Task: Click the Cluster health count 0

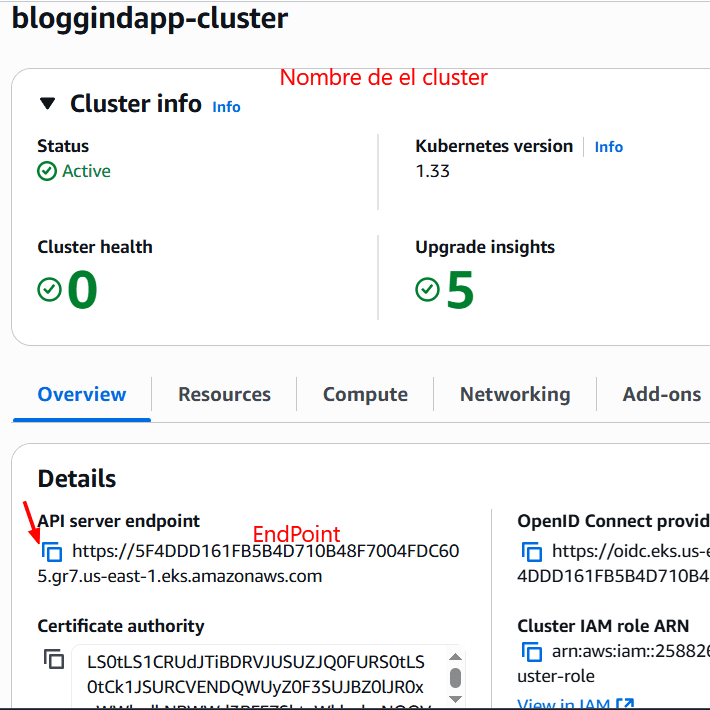Action: [x=82, y=290]
